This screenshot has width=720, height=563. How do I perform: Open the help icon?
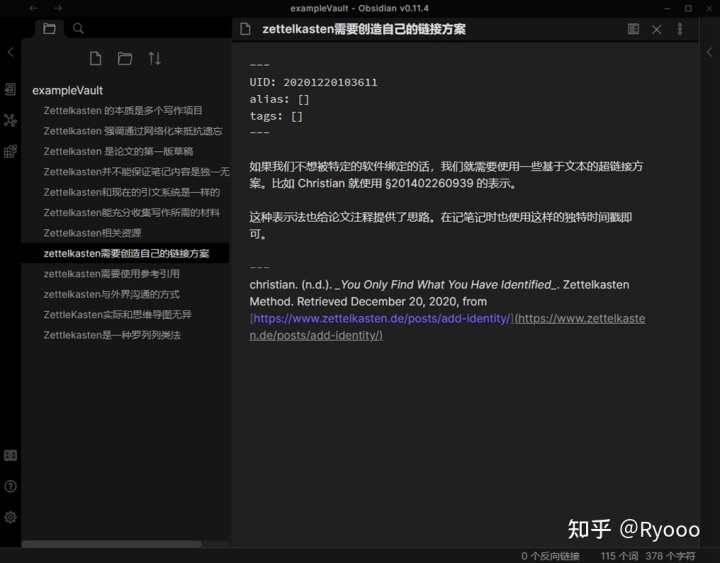[10, 486]
